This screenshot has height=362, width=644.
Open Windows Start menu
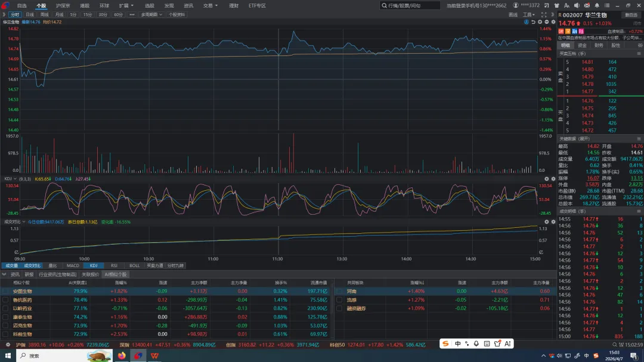pos(8,355)
